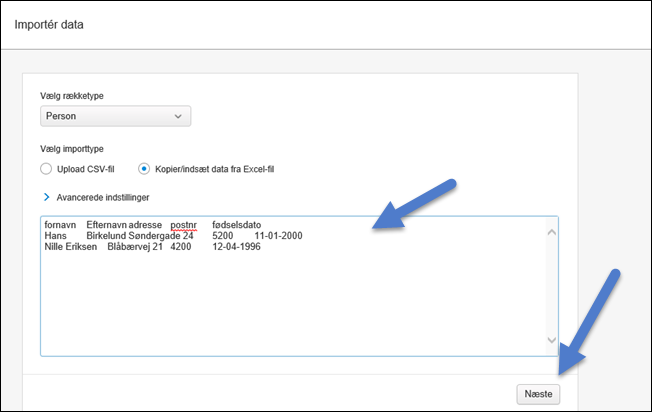This screenshot has height=412, width=652.
Task: Select the Upload CSV-fil radio button
Action: 47,169
